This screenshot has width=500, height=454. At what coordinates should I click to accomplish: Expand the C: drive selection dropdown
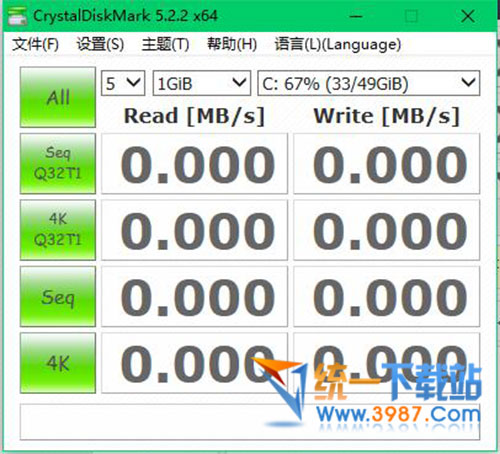click(369, 83)
